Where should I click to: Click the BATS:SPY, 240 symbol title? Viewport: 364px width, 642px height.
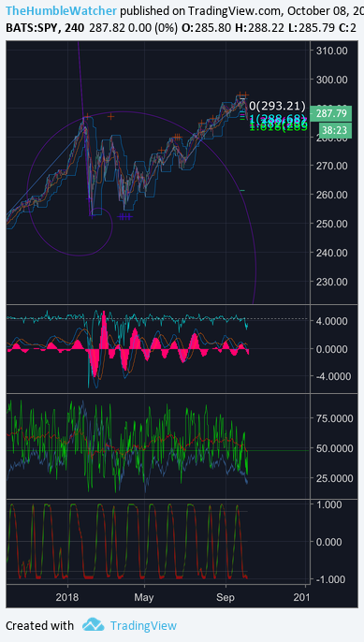45,28
